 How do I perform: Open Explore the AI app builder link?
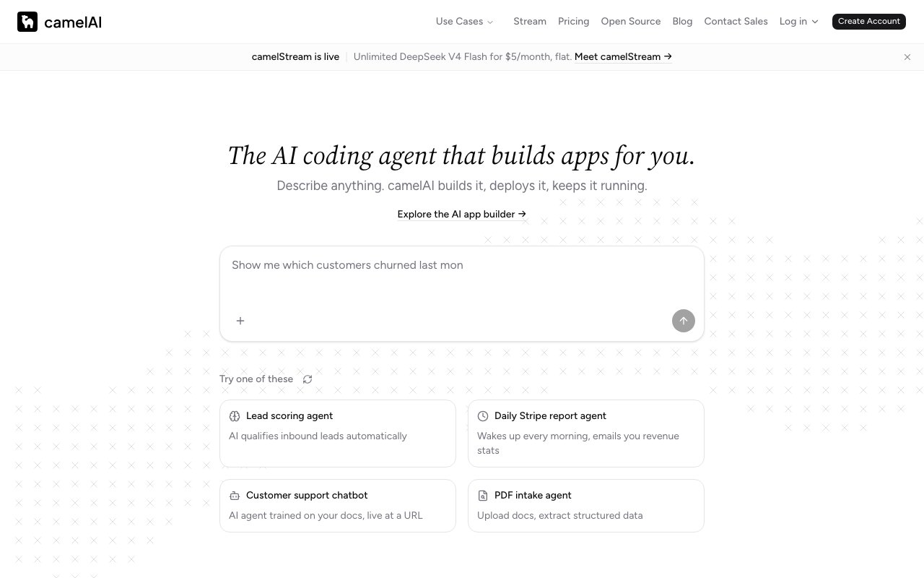(x=462, y=215)
